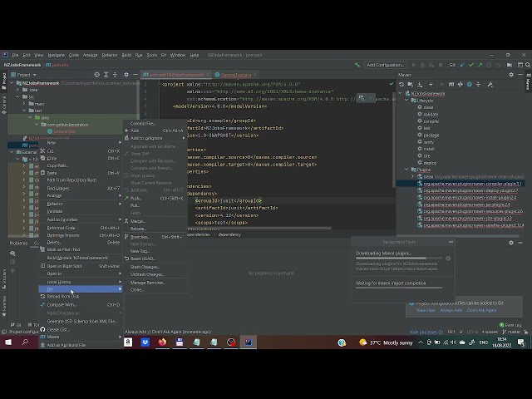This screenshot has width=532, height=399.
Task: Click the green Git commit checkmark icon
Action: tap(471, 65)
